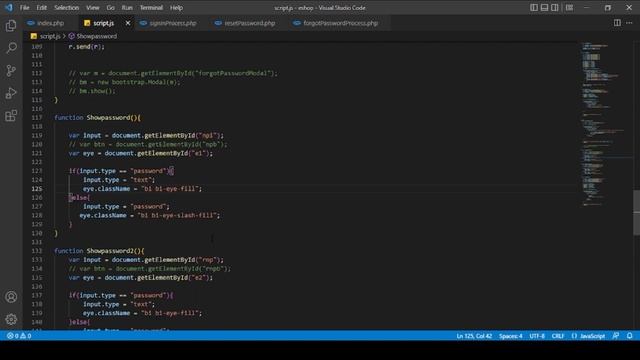Open the Accounts menu icon

click(11, 297)
